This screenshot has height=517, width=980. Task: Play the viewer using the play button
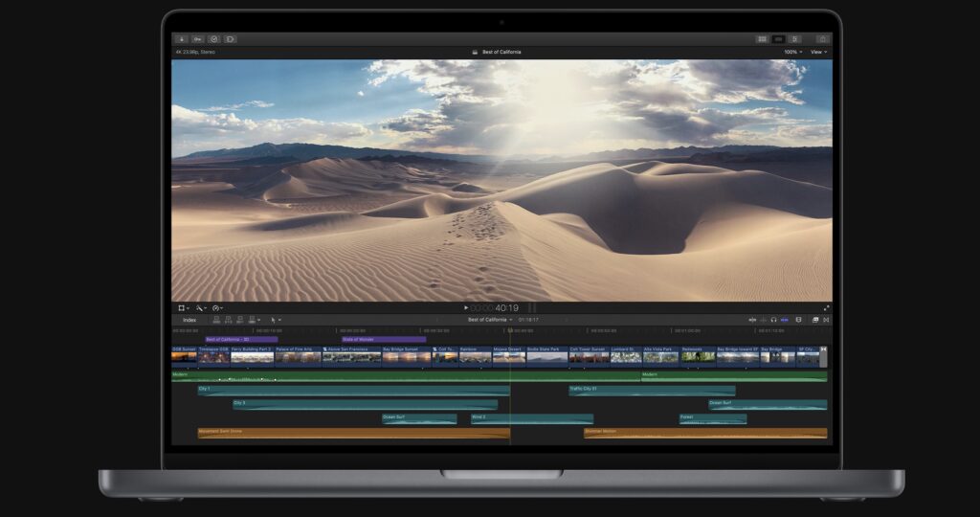466,308
